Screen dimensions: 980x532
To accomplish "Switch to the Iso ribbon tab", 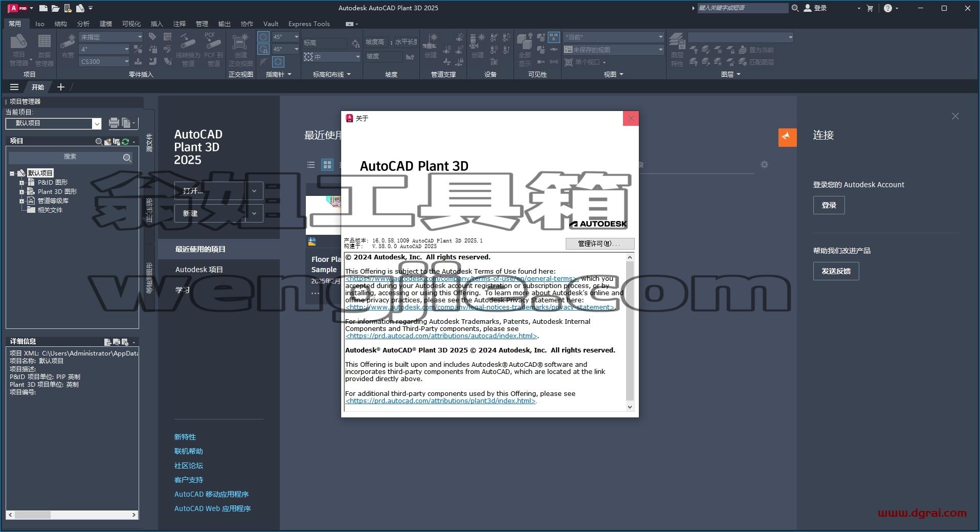I will click(x=40, y=24).
